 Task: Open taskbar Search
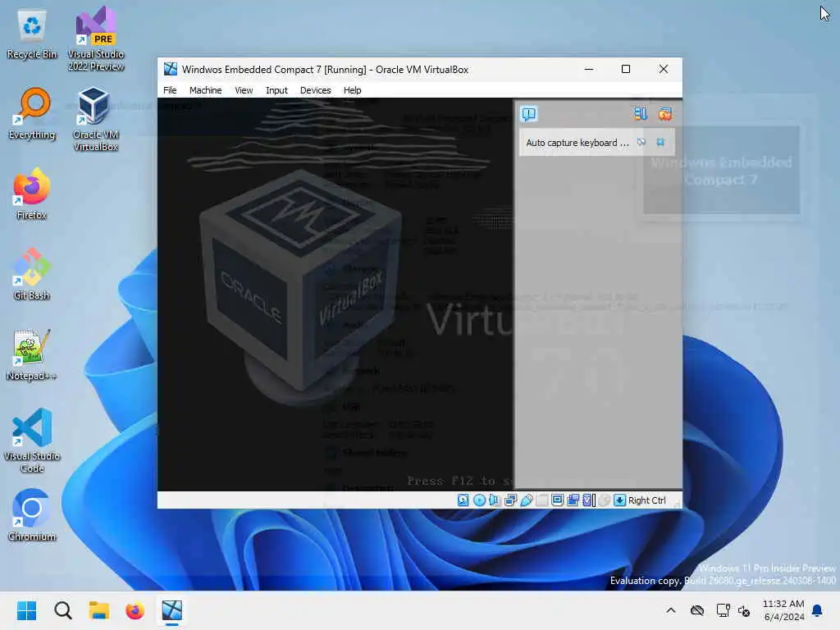click(62, 610)
